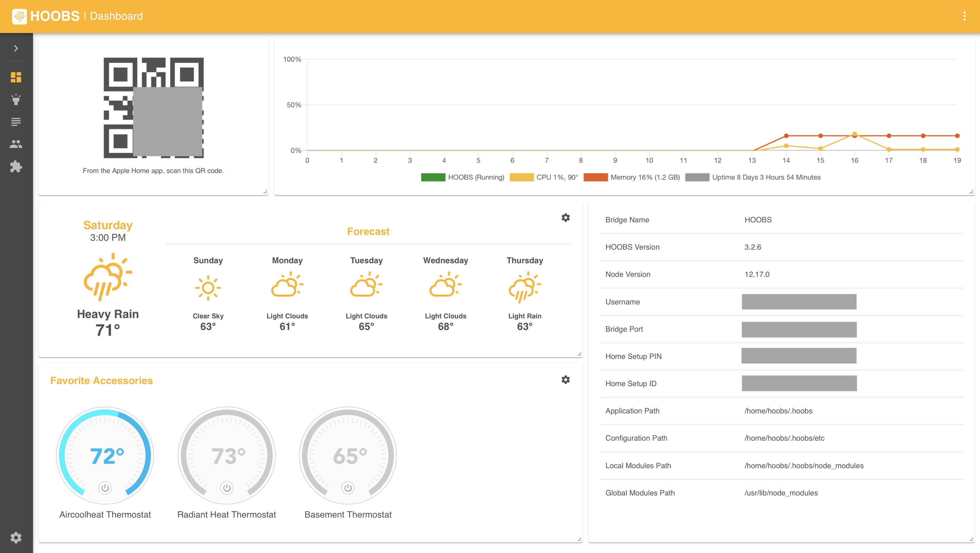Viewport: 980px width, 553px height.
Task: Open Settings gear at sidebar bottom
Action: (16, 537)
